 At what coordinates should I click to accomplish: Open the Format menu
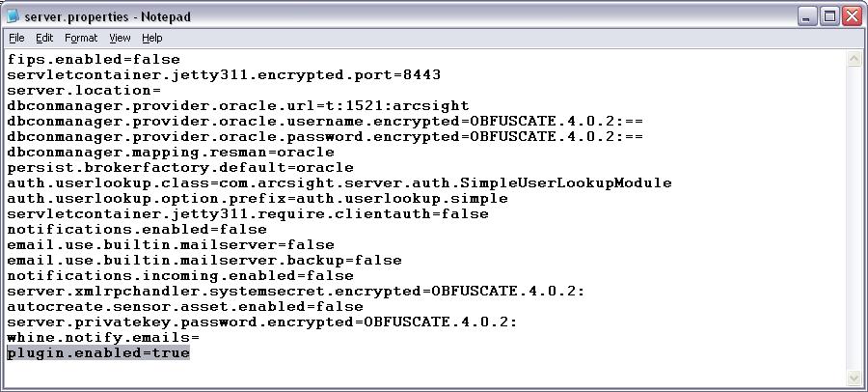tap(81, 38)
